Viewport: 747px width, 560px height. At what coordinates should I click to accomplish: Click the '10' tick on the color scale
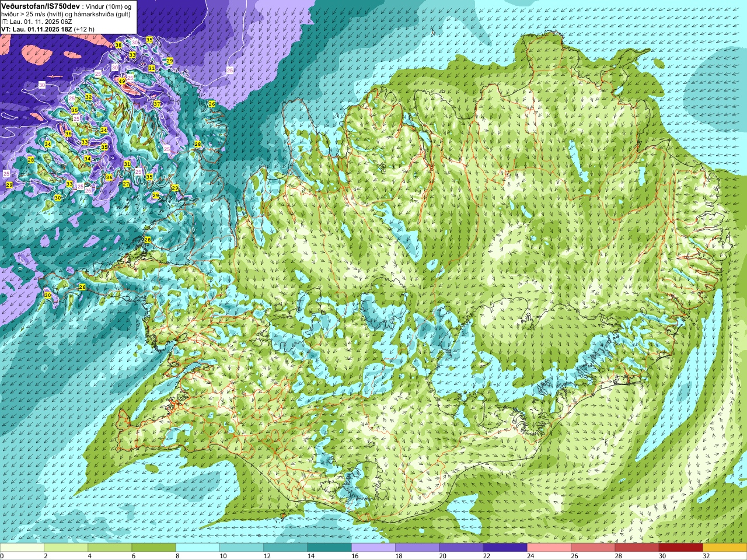[223, 556]
